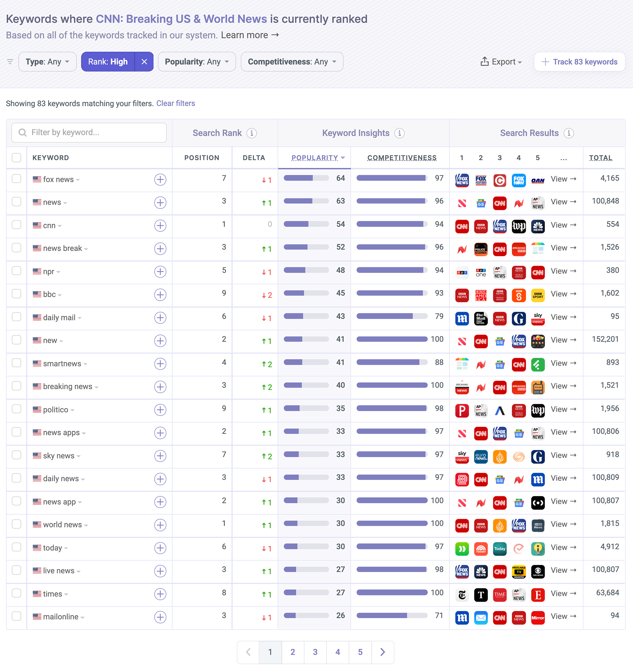Tick the npr row checkbox
The image size is (633, 672).
(x=16, y=270)
